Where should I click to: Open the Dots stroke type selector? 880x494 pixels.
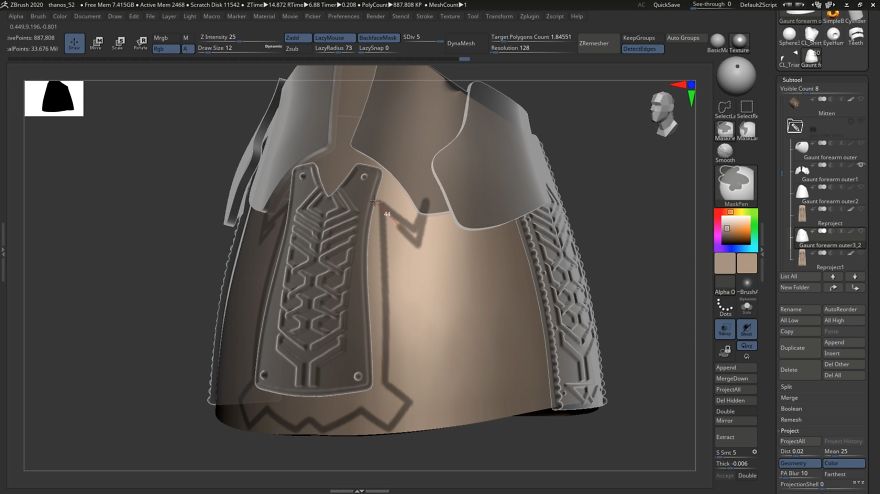[x=725, y=307]
